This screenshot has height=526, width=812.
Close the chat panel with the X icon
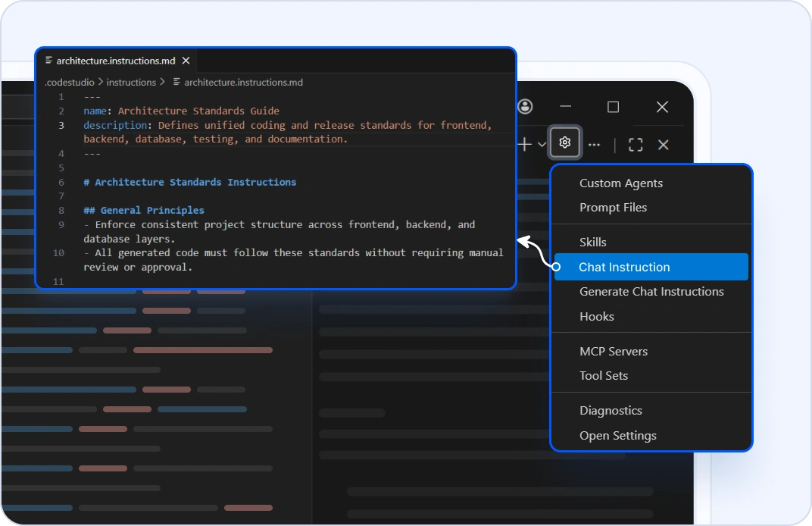664,144
